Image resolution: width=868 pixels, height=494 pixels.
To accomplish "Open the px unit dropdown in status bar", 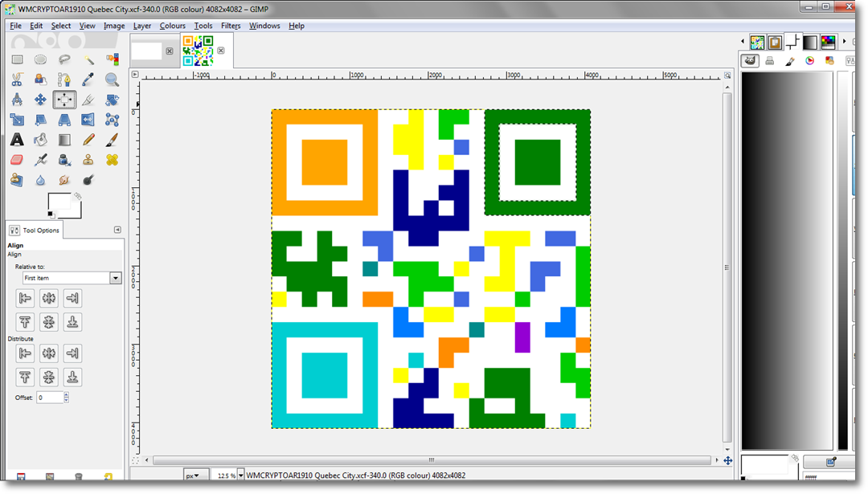I will (x=196, y=476).
